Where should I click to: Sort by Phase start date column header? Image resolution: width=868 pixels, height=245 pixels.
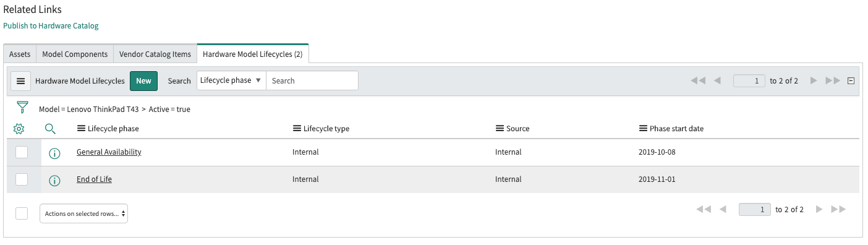pos(676,129)
